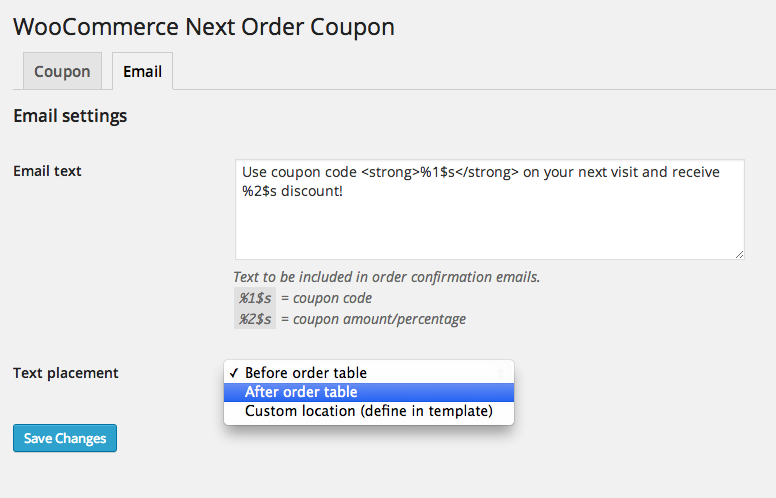
Task: Switch to the Coupon tab
Action: pyautogui.click(x=62, y=72)
